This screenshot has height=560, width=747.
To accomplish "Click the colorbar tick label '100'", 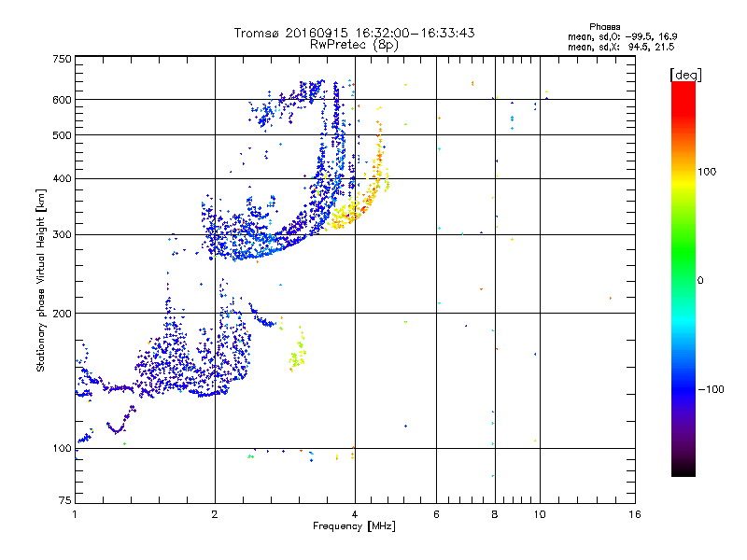I will (707, 172).
